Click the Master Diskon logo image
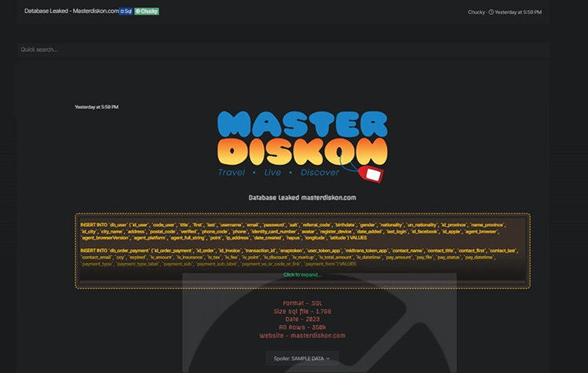Image resolution: width=588 pixels, height=373 pixels. (302, 146)
